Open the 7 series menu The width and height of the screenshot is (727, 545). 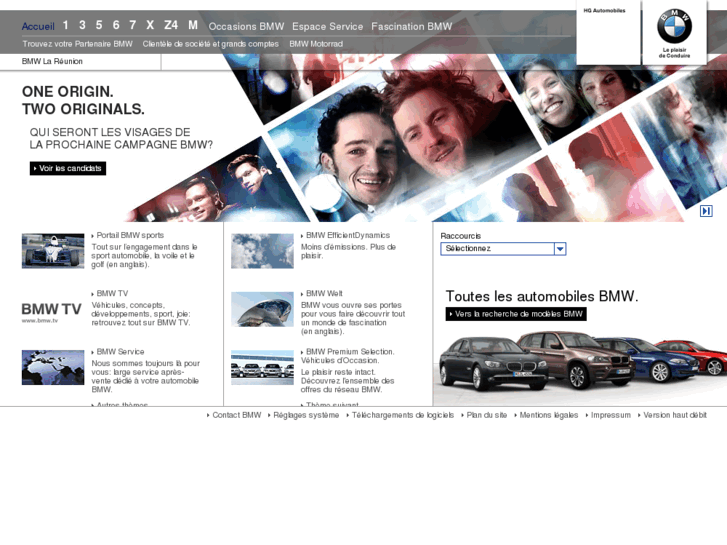click(x=133, y=25)
